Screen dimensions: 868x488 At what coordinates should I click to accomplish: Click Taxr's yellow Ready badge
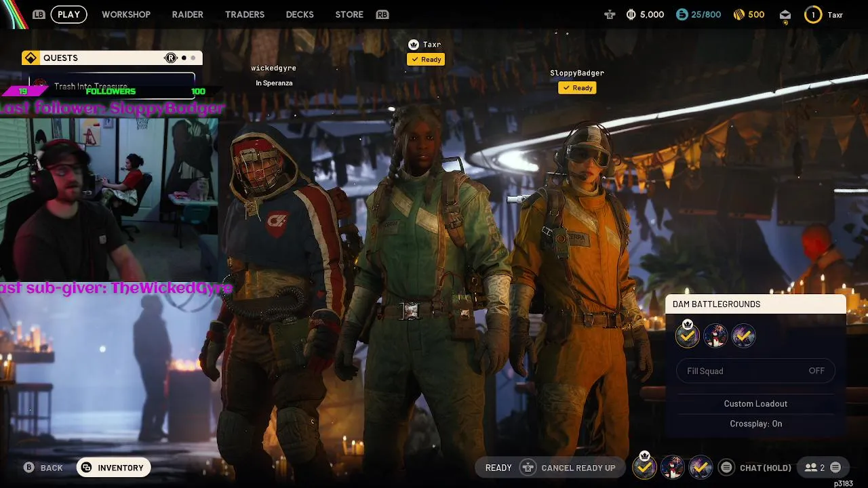[426, 60]
